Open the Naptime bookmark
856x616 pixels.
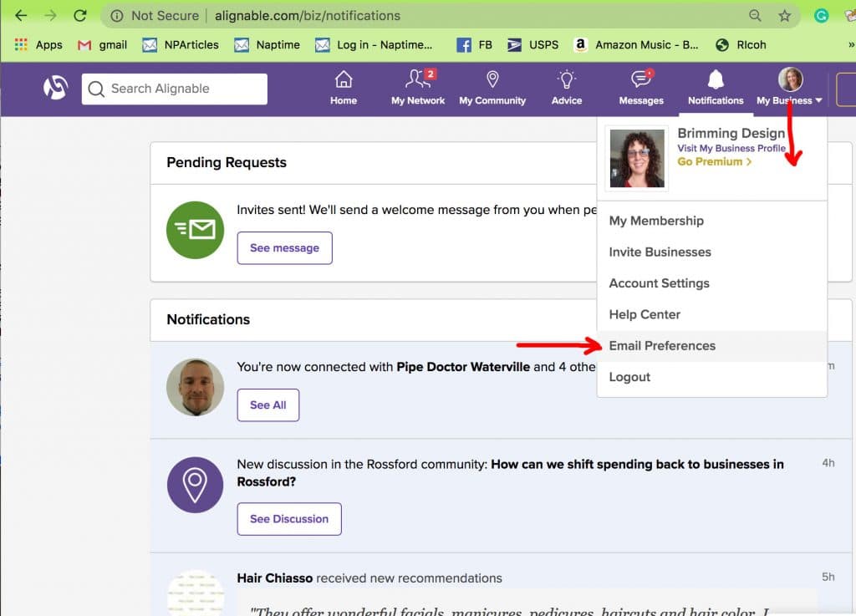point(267,45)
